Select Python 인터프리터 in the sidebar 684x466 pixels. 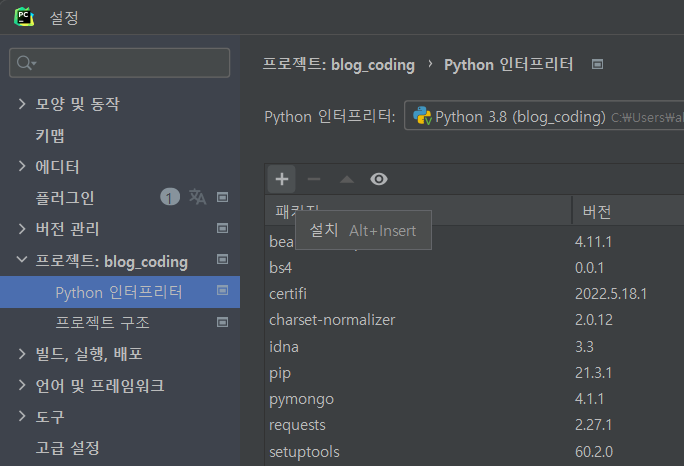pyautogui.click(x=119, y=292)
